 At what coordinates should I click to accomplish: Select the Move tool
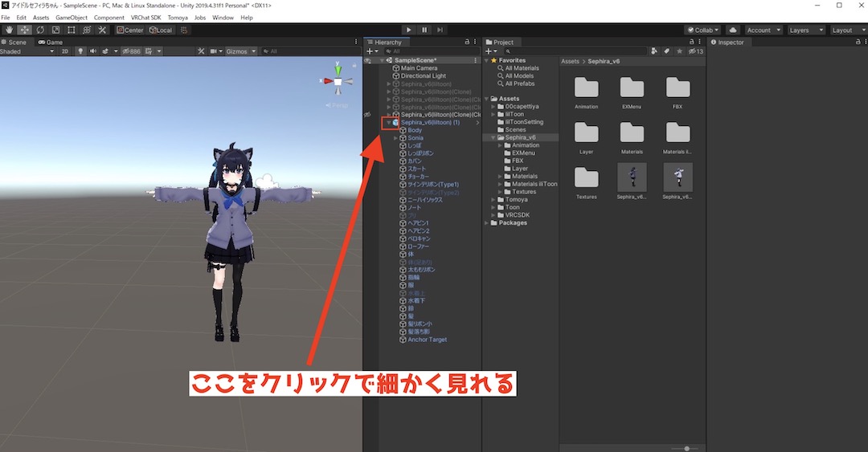click(24, 30)
